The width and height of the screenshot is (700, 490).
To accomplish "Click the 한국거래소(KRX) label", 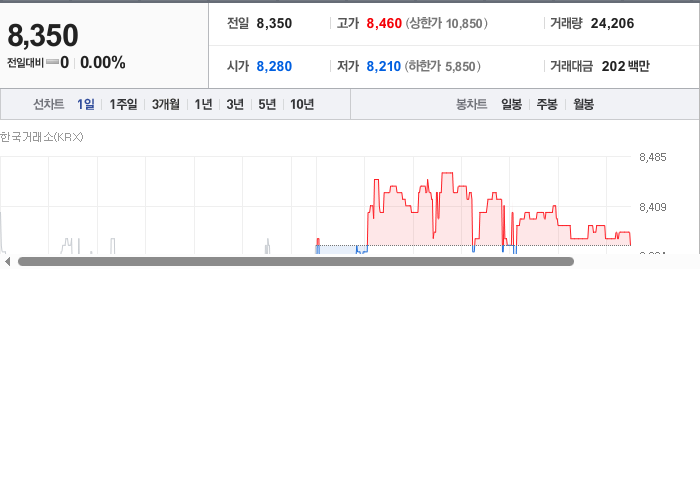I will pyautogui.click(x=42, y=137).
